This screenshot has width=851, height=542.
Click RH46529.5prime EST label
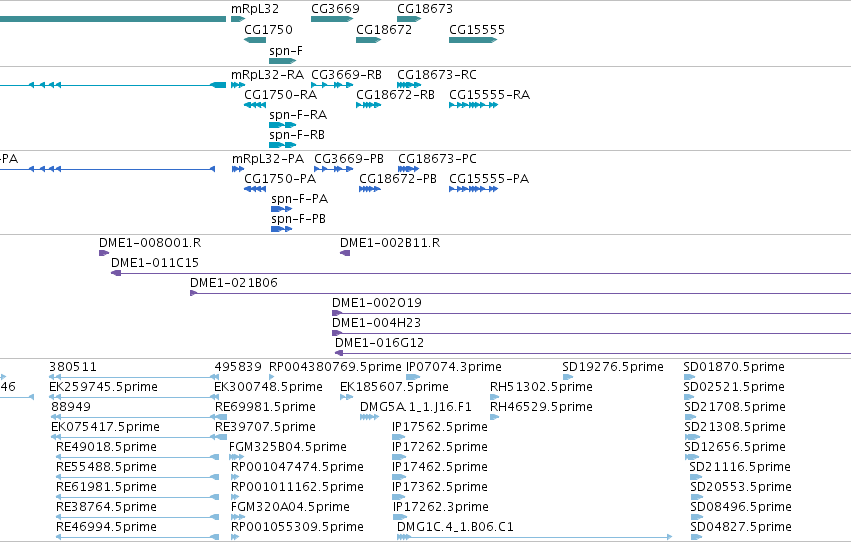pos(541,407)
